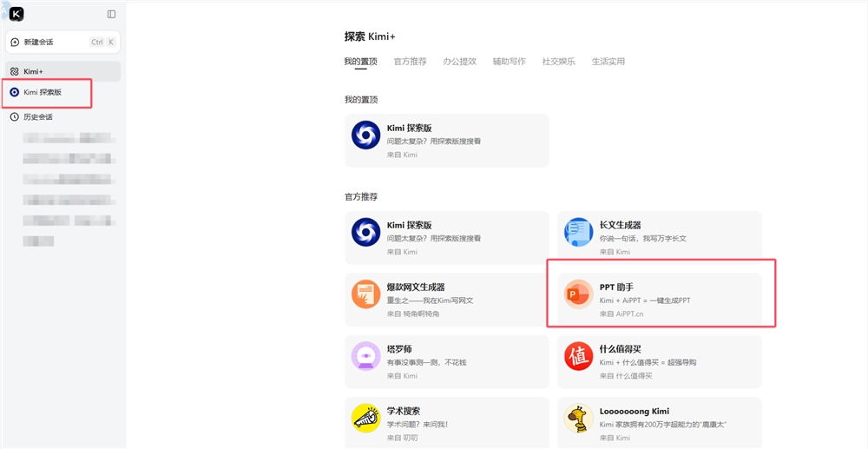The height and width of the screenshot is (449, 868).
Task: Click Kimi 探索版 icon under 我的置顶
Action: coord(366,135)
